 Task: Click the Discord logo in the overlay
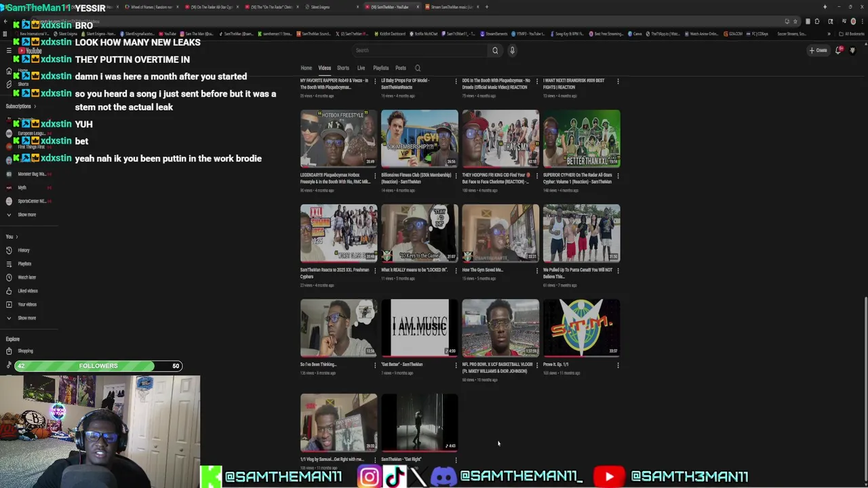[x=443, y=476]
